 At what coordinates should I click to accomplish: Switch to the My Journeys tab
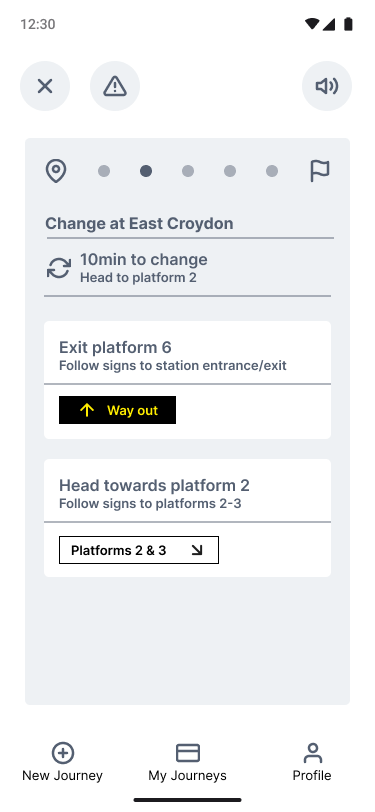[x=188, y=762]
